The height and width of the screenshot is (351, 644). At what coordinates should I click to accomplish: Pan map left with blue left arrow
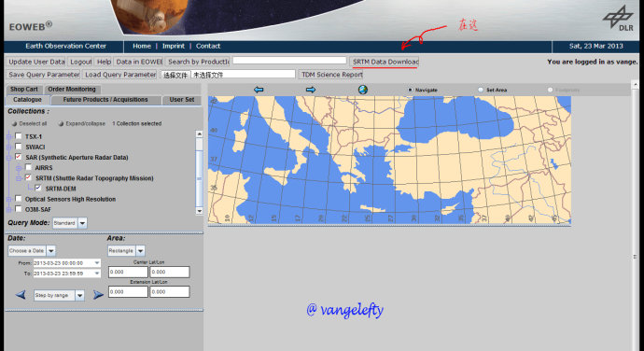point(259,90)
